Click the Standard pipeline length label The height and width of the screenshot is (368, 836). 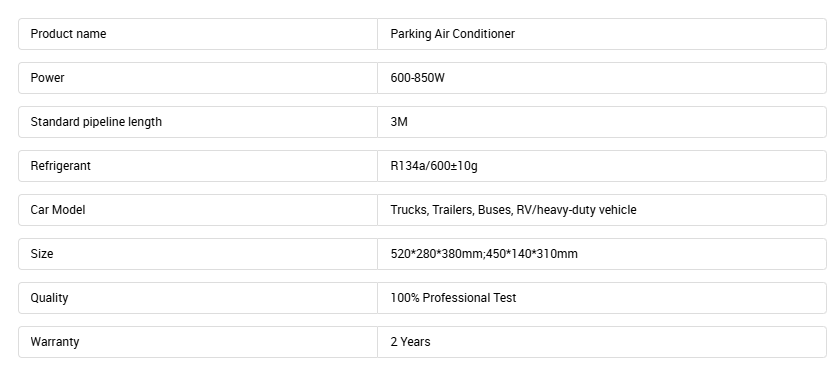[96, 122]
